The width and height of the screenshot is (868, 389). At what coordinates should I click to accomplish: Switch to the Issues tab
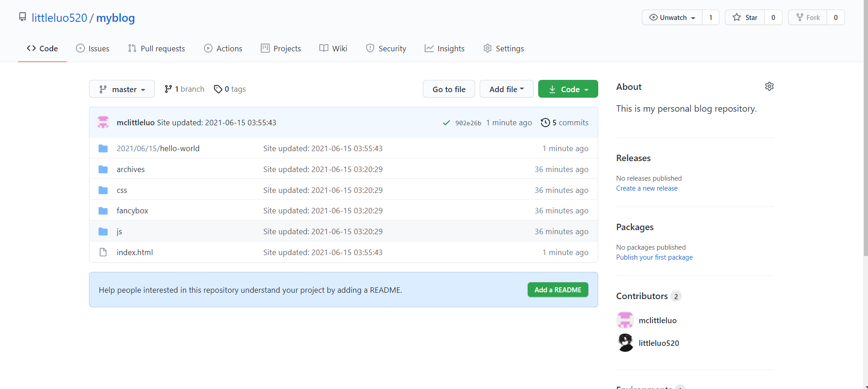click(x=93, y=49)
